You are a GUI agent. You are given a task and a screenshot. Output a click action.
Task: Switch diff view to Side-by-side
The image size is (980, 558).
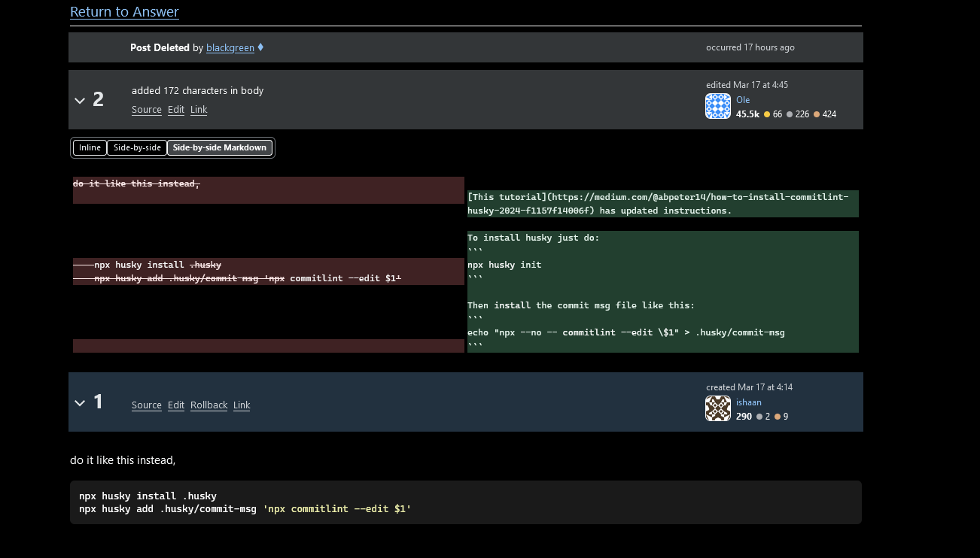point(137,147)
